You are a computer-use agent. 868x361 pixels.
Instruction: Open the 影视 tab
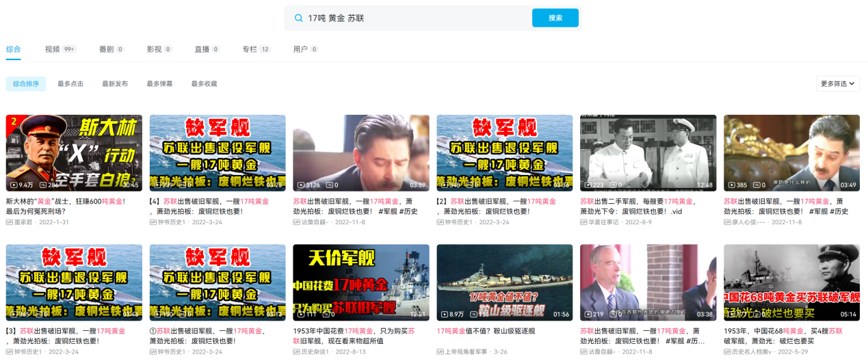tap(159, 49)
